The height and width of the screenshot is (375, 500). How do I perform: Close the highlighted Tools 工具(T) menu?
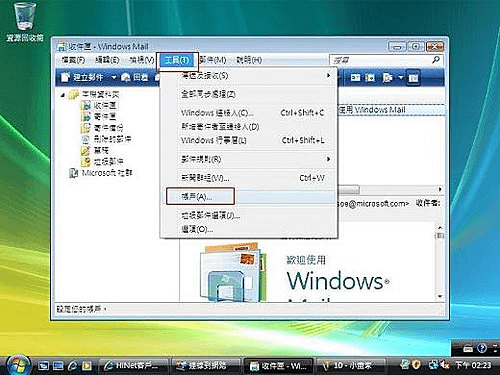click(177, 60)
